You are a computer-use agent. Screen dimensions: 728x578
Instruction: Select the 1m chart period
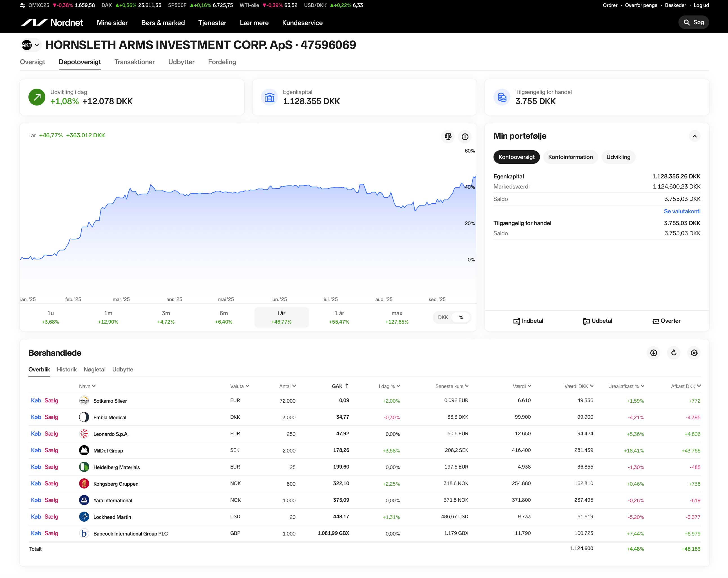pos(108,317)
